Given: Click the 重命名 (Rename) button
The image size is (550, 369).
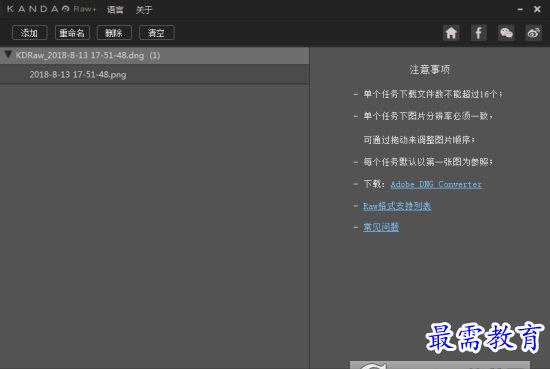Looking at the screenshot, I should pyautogui.click(x=72, y=33).
